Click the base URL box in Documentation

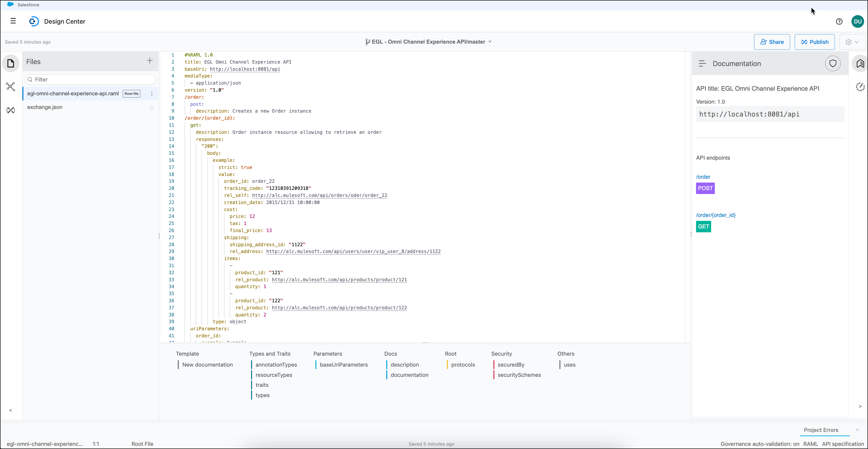click(770, 114)
